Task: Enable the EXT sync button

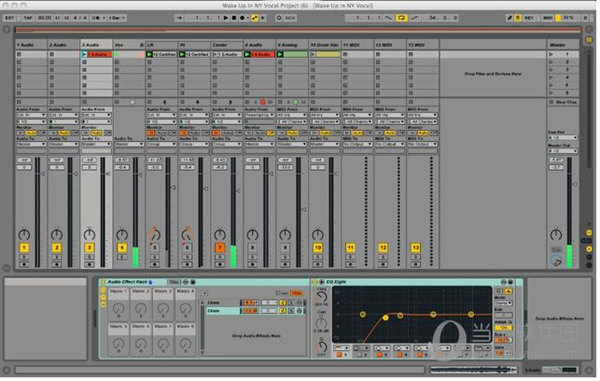Action: pos(9,18)
